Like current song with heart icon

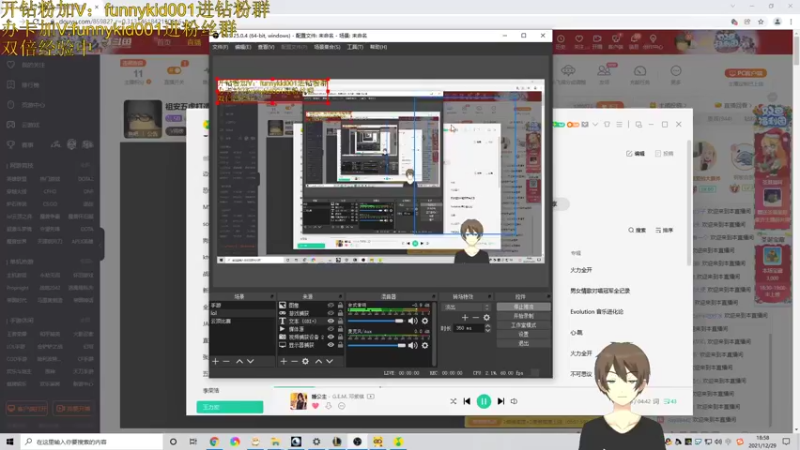pos(315,406)
